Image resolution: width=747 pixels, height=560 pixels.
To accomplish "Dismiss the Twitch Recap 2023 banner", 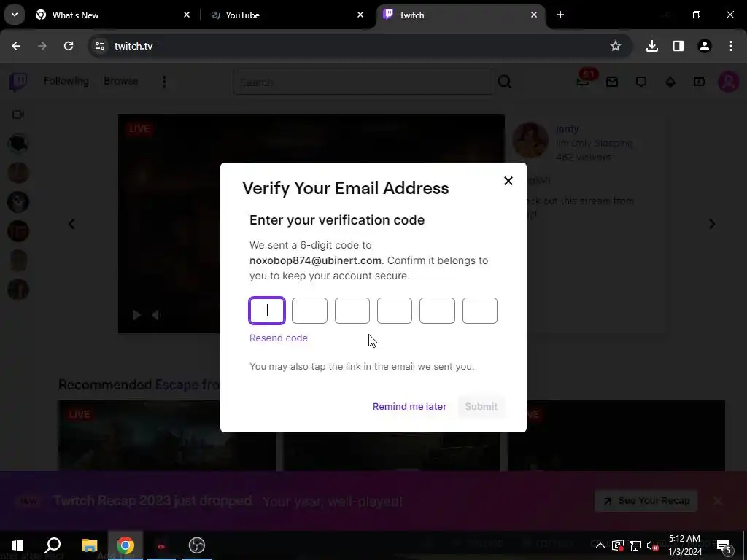I will (718, 501).
